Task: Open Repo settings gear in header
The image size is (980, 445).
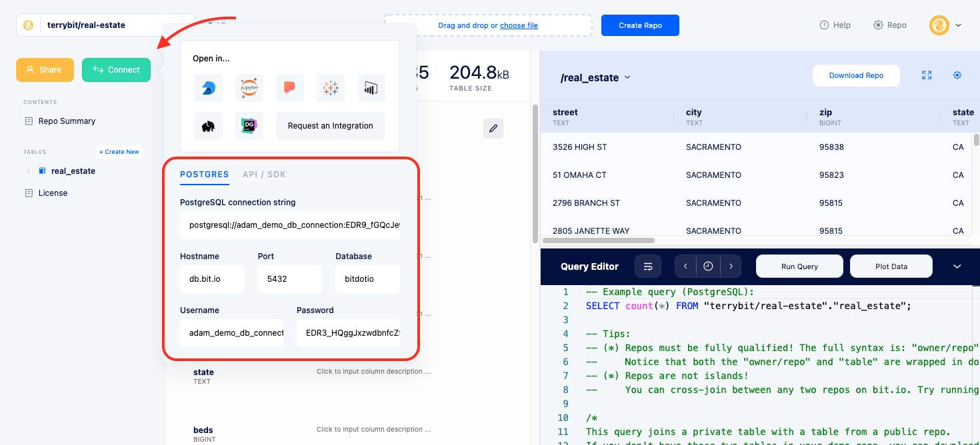Action: (890, 25)
